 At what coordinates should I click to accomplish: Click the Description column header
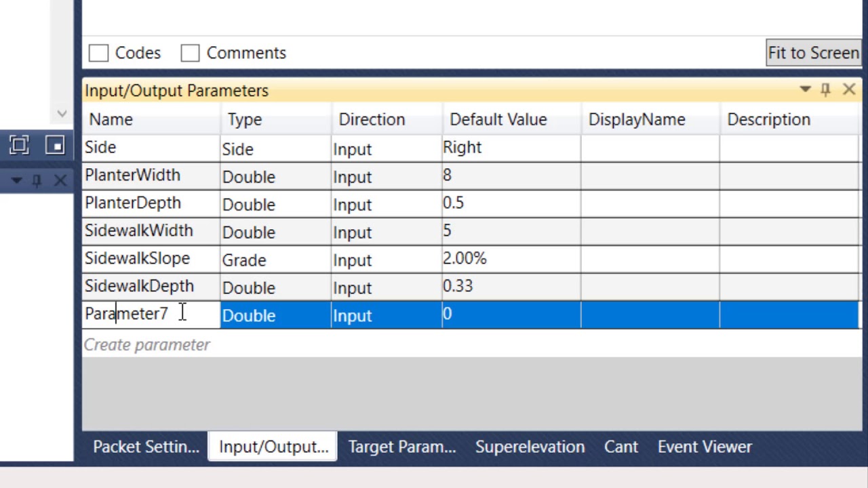tap(791, 119)
